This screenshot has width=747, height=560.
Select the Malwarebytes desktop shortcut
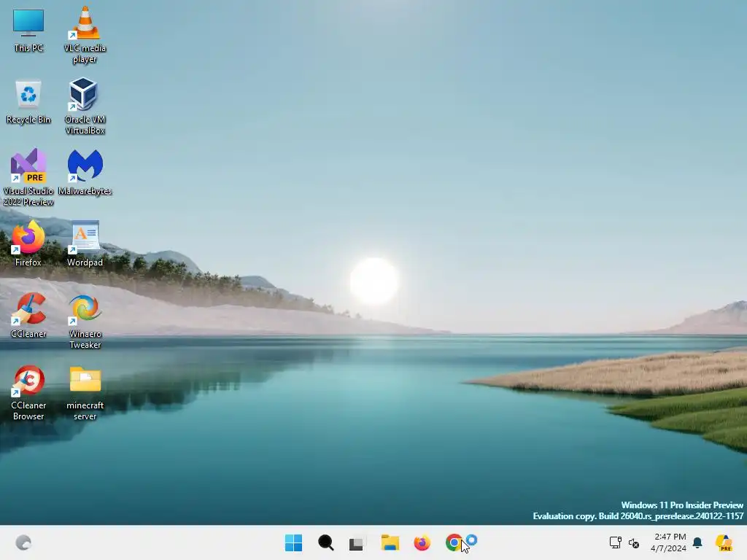tap(85, 172)
